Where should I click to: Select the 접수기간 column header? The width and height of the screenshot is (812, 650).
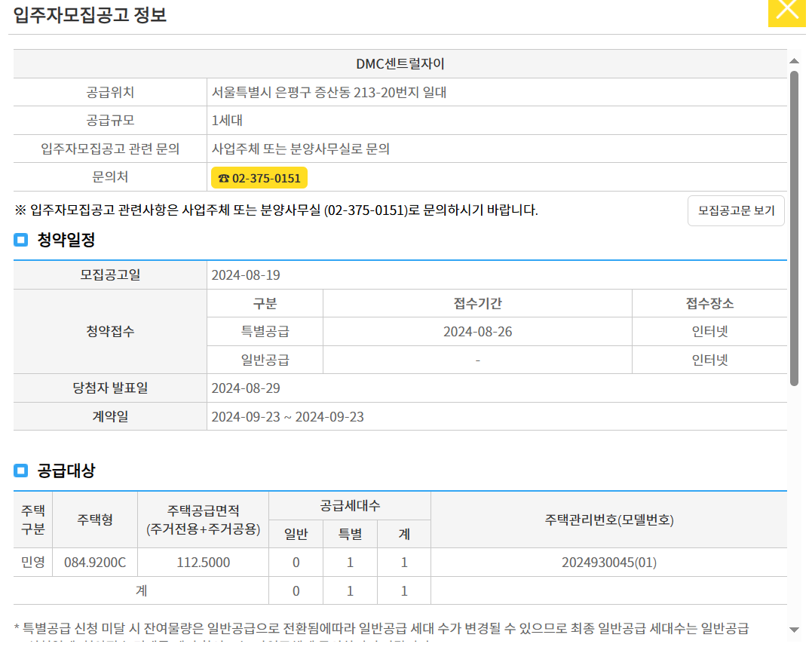tap(476, 303)
